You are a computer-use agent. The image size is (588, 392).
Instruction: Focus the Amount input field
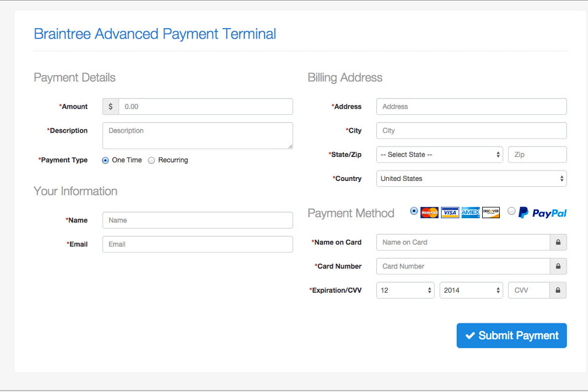point(205,106)
